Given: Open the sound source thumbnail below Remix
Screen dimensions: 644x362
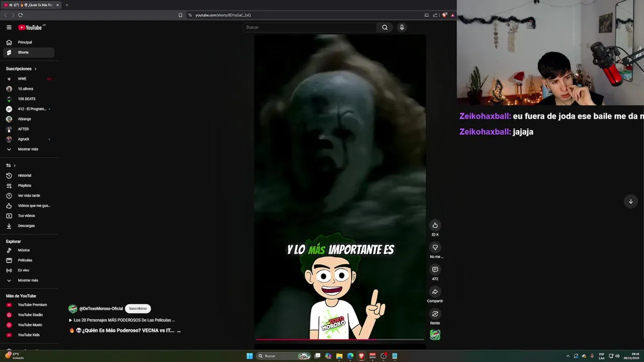Looking at the screenshot, I should point(435,335).
